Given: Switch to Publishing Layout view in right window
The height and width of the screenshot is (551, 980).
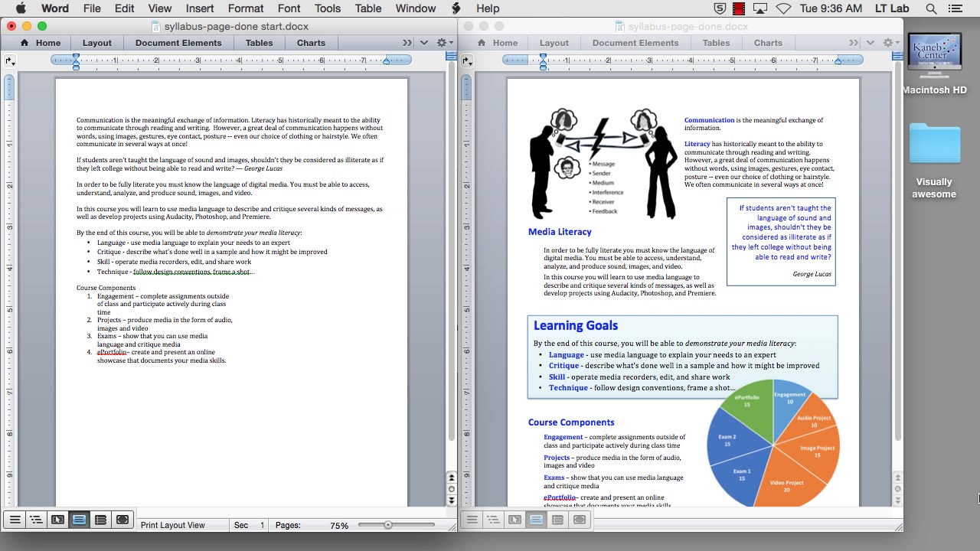Looking at the screenshot, I should pyautogui.click(x=514, y=520).
